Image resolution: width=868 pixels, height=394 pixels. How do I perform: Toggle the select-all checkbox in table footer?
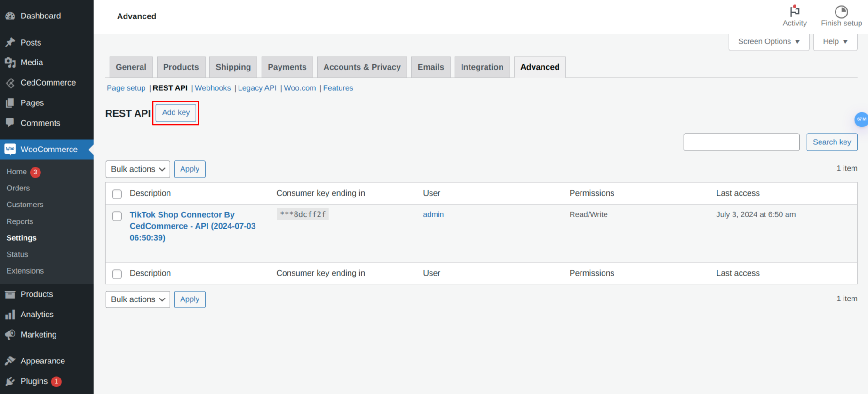[x=117, y=274]
